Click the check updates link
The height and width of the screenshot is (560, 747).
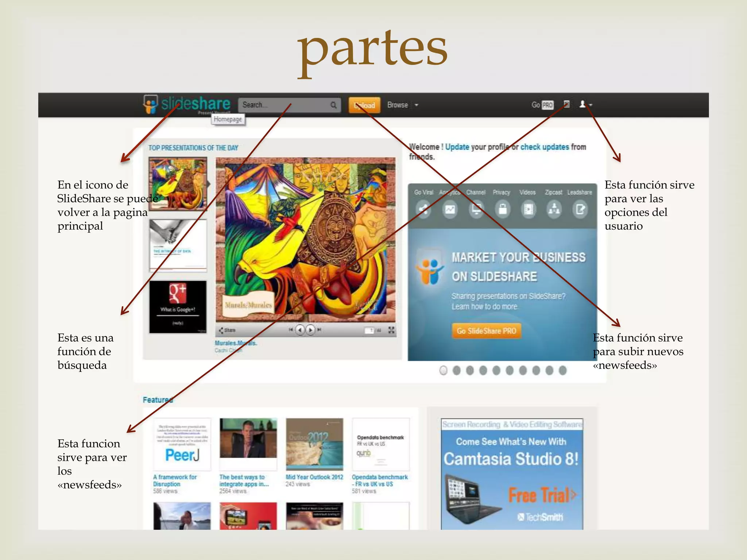pyautogui.click(x=544, y=147)
